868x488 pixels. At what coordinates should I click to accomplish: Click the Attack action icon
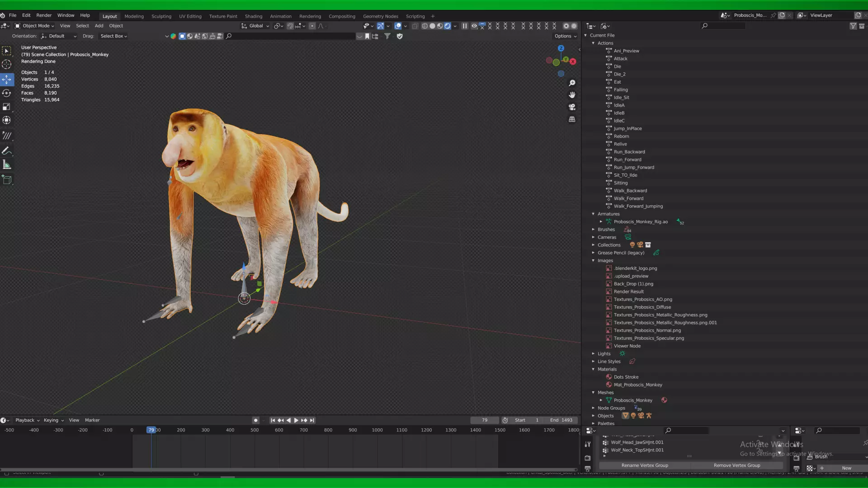tap(609, 59)
